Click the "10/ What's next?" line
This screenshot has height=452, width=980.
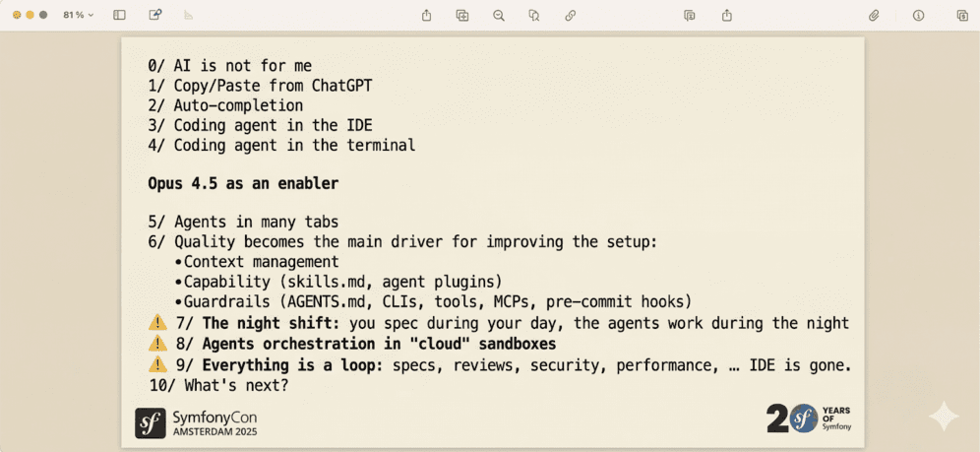218,385
